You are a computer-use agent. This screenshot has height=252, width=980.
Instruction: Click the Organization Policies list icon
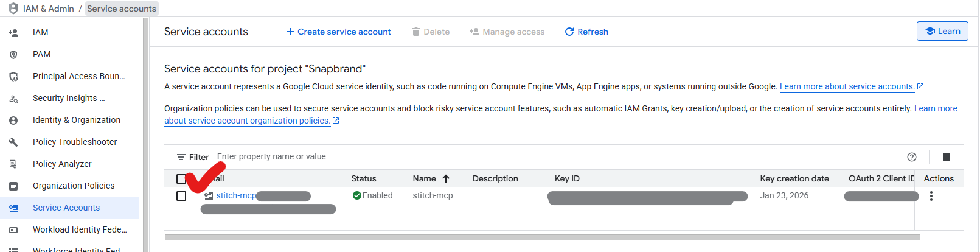(13, 186)
